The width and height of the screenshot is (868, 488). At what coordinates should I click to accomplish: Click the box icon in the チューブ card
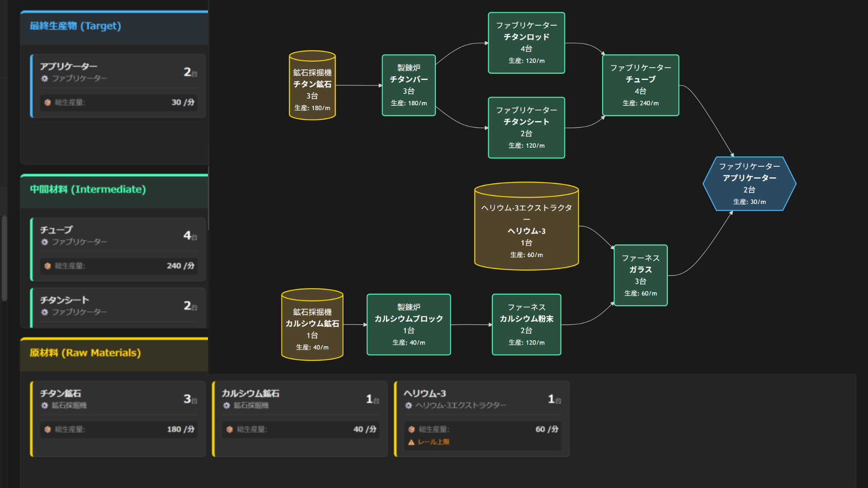(x=47, y=266)
